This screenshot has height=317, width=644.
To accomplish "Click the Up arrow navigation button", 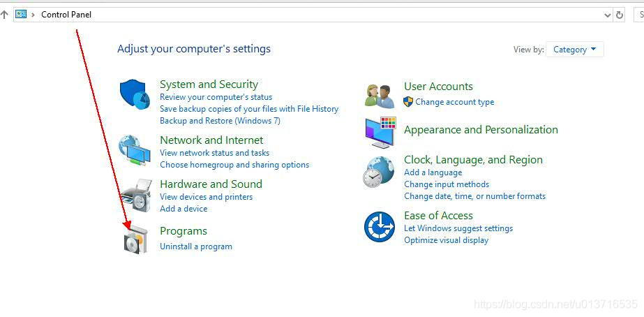I will [x=4, y=15].
